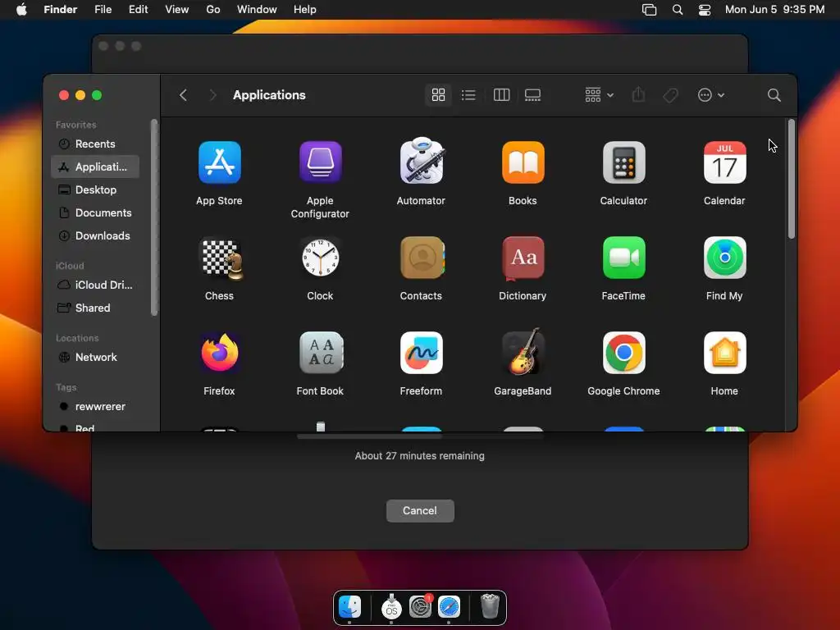Open the FaceTime app icon
The image size is (840, 630).
pyautogui.click(x=623, y=258)
